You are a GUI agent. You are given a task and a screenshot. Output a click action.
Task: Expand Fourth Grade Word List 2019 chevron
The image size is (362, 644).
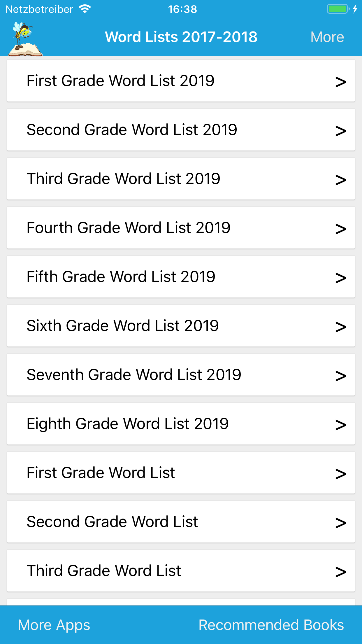(x=340, y=228)
